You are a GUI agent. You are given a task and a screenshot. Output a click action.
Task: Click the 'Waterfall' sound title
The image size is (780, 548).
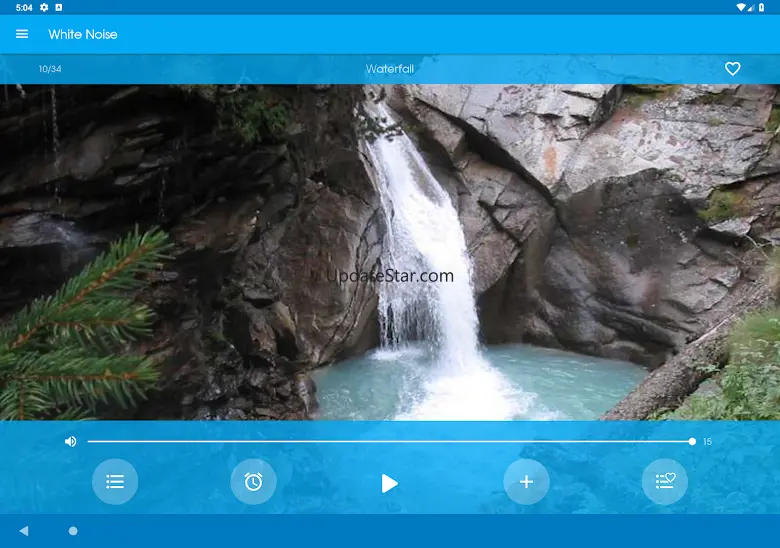[x=390, y=69]
